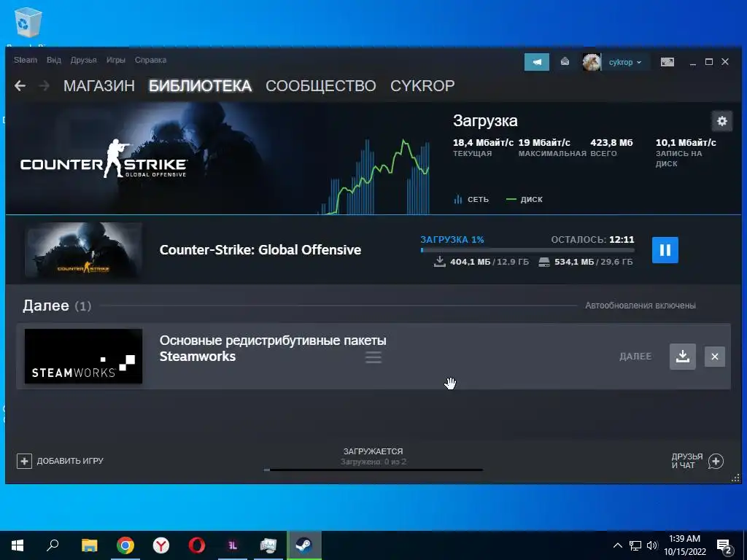Screen dimensions: 747x560
Task: Open the taskbar search
Action: coord(53,545)
